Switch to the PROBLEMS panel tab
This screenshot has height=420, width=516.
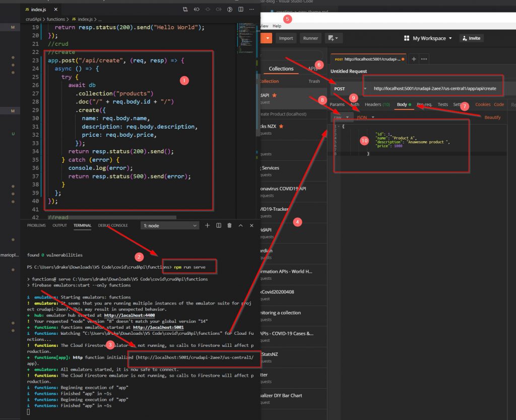37,225
